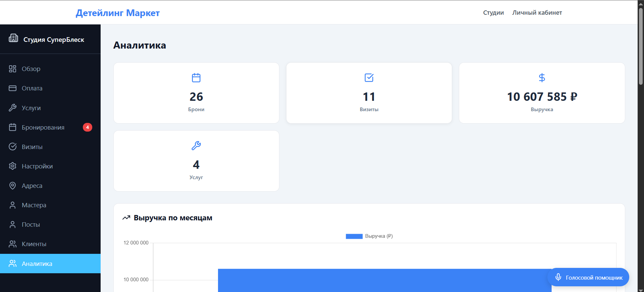Click the dollar icon on Выручка card
The width and height of the screenshot is (644, 292).
(x=542, y=78)
